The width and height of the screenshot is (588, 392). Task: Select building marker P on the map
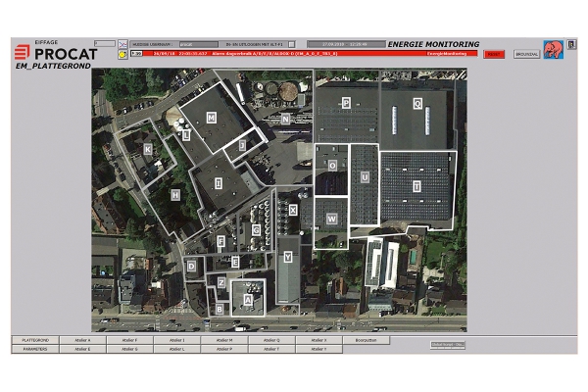point(346,102)
